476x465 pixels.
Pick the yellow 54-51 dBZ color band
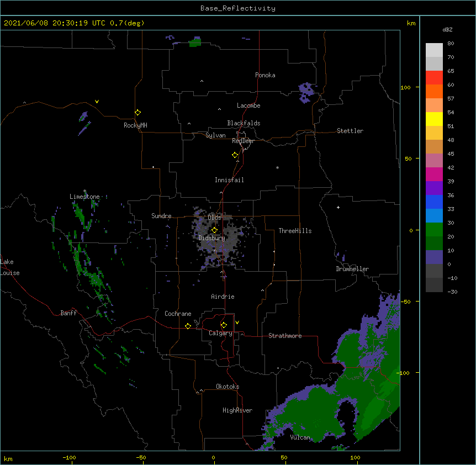click(434, 119)
